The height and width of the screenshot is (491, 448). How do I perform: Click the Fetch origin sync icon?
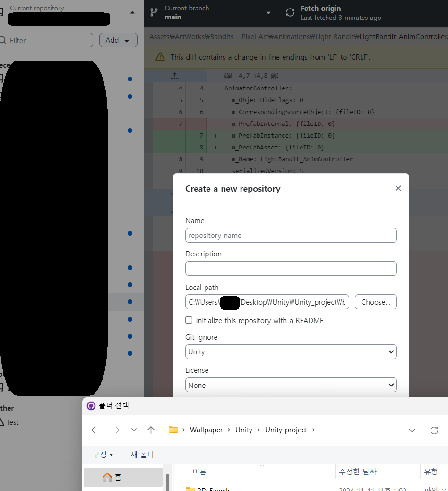coord(290,12)
